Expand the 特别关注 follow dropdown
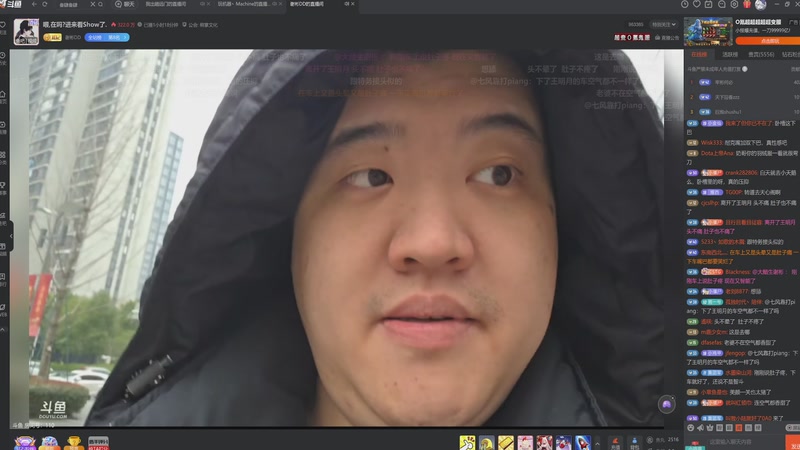This screenshot has height=450, width=800. point(663,24)
